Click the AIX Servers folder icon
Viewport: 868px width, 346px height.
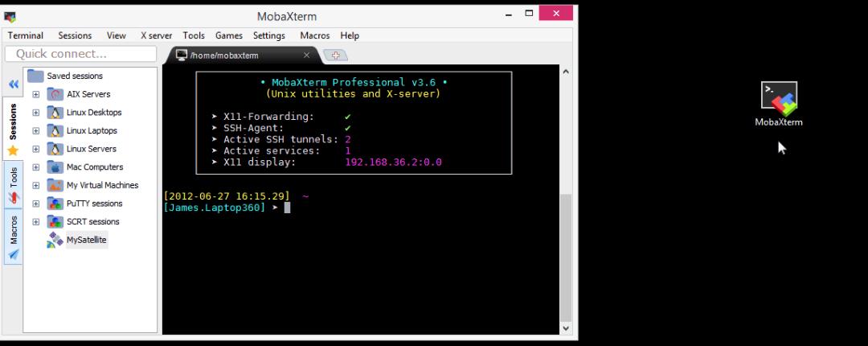[55, 94]
